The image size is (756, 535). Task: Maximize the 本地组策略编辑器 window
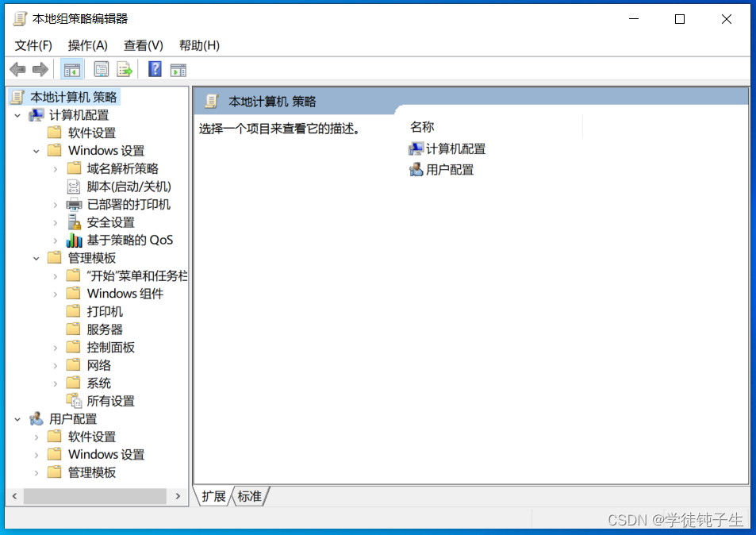pyautogui.click(x=680, y=19)
